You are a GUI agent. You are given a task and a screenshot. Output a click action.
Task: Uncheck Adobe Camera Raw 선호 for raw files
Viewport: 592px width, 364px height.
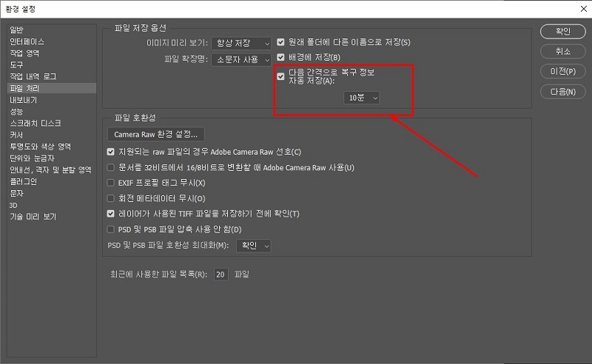pyautogui.click(x=110, y=152)
